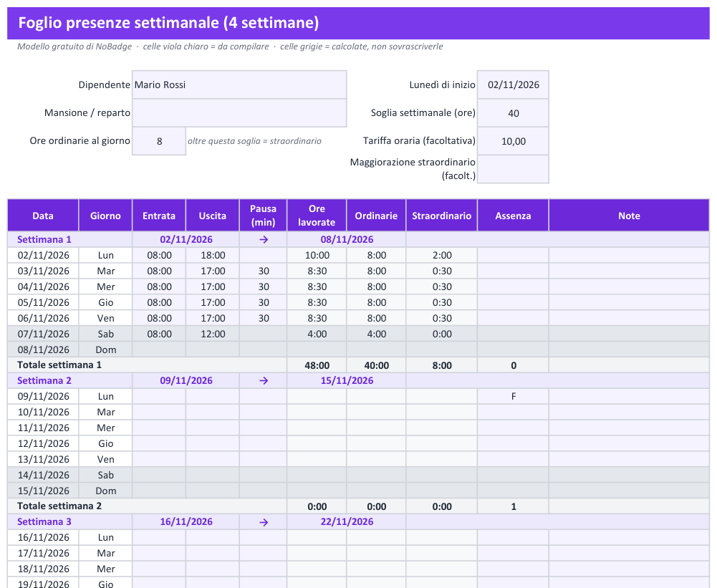Click the Giorno column header
Screen dimensions: 717x588
(x=105, y=216)
